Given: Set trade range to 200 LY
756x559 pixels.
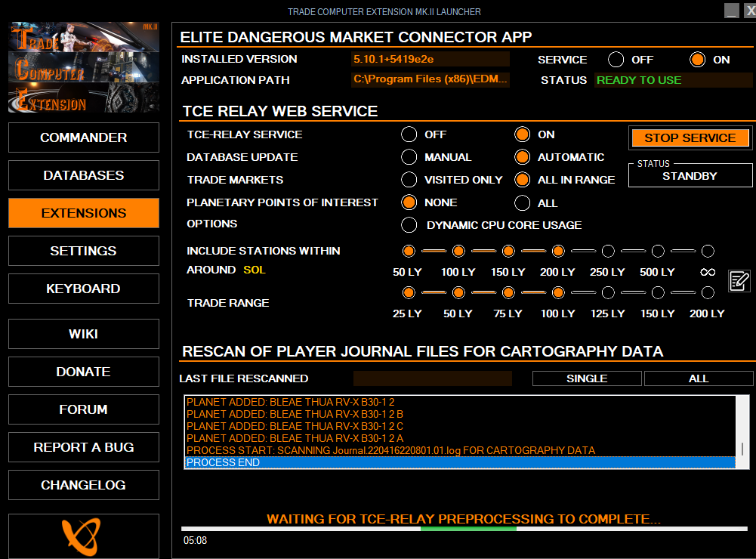Looking at the screenshot, I should click(708, 292).
